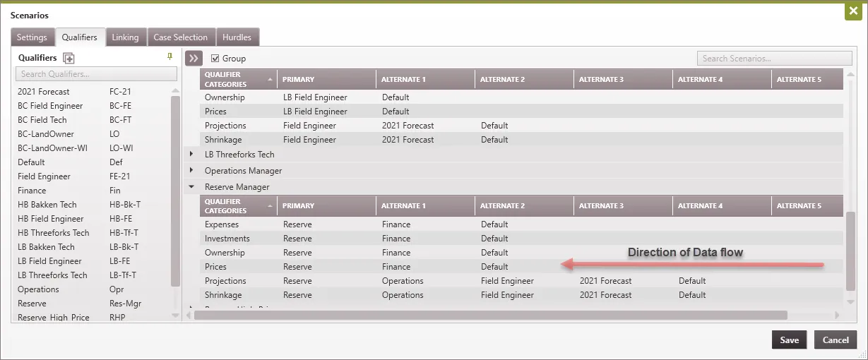This screenshot has height=360, width=868.
Task: Switch to the Settings tab
Action: (x=32, y=37)
